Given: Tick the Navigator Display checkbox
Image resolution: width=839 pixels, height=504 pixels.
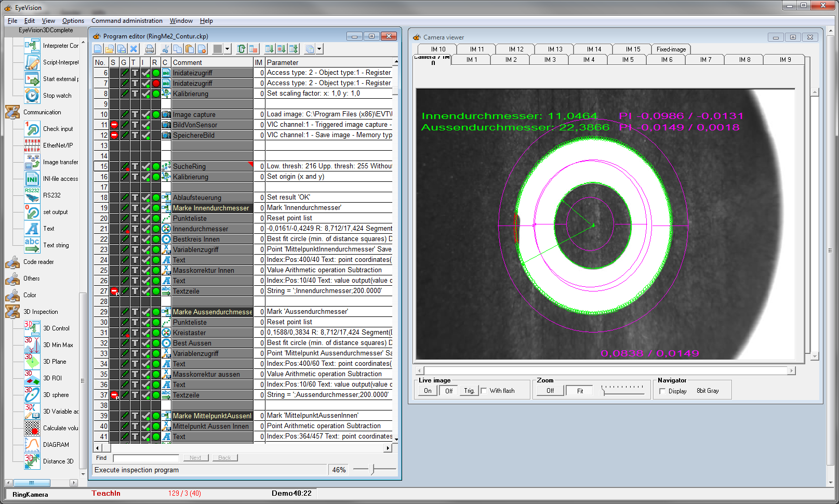Looking at the screenshot, I should (x=662, y=391).
